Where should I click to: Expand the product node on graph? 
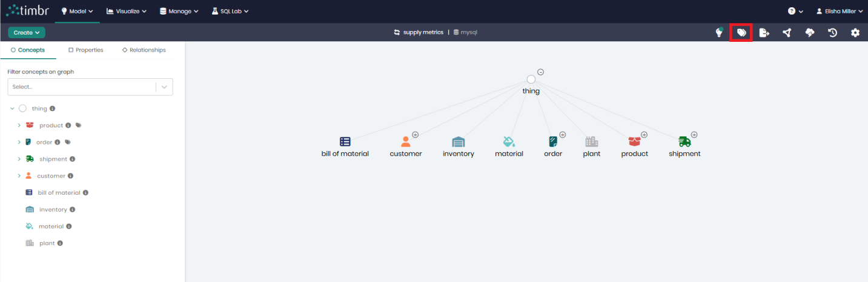point(644,135)
